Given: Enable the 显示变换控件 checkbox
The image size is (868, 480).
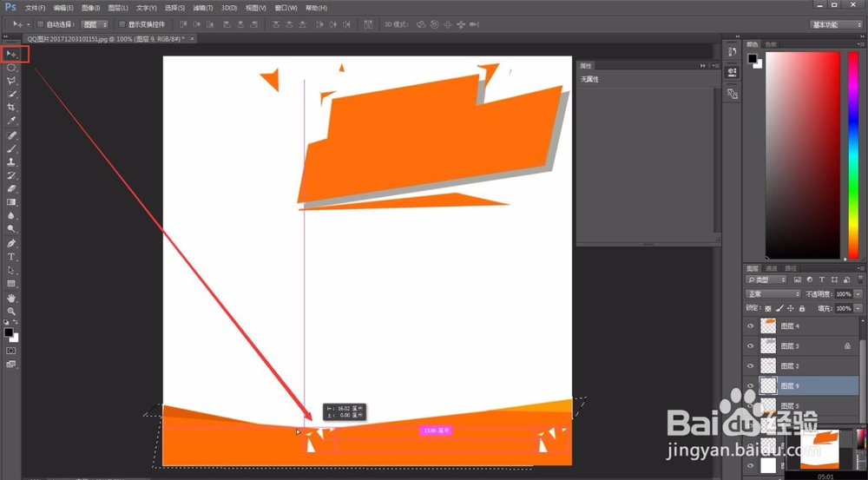Looking at the screenshot, I should click(x=122, y=24).
